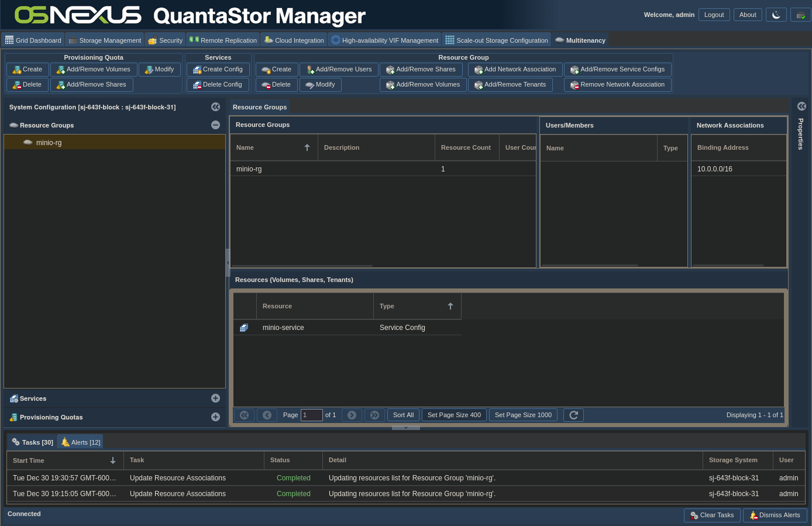Expand the Properties panel chevron
The width and height of the screenshot is (812, 526).
pos(801,106)
